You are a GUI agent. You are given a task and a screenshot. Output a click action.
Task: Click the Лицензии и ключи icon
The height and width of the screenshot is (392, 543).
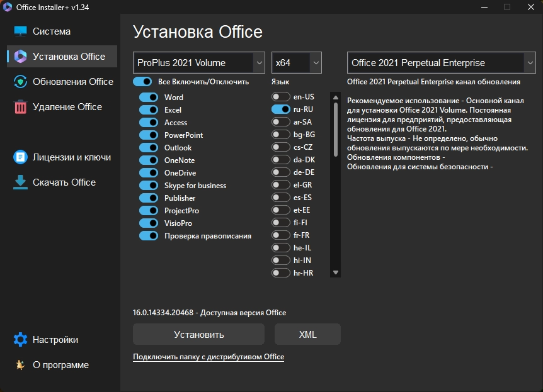(x=21, y=157)
